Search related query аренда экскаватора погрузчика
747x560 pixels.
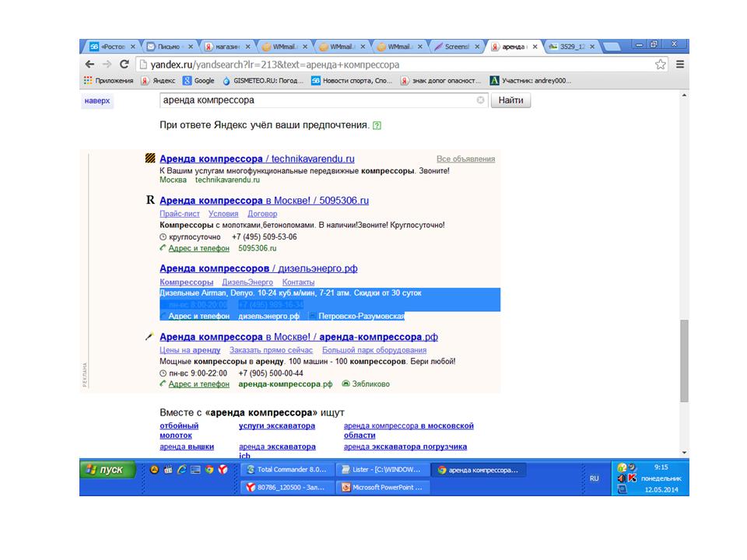[405, 446]
